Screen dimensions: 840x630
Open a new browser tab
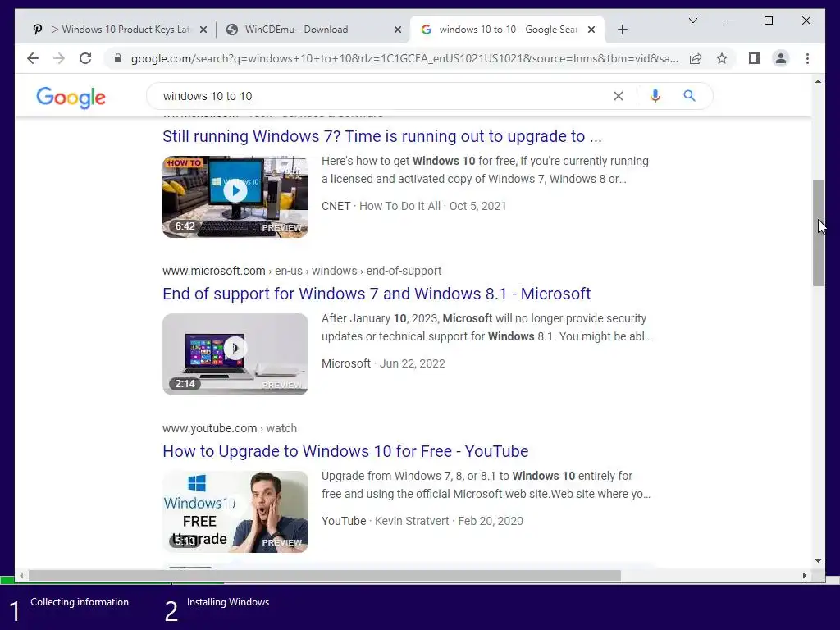[622, 30]
